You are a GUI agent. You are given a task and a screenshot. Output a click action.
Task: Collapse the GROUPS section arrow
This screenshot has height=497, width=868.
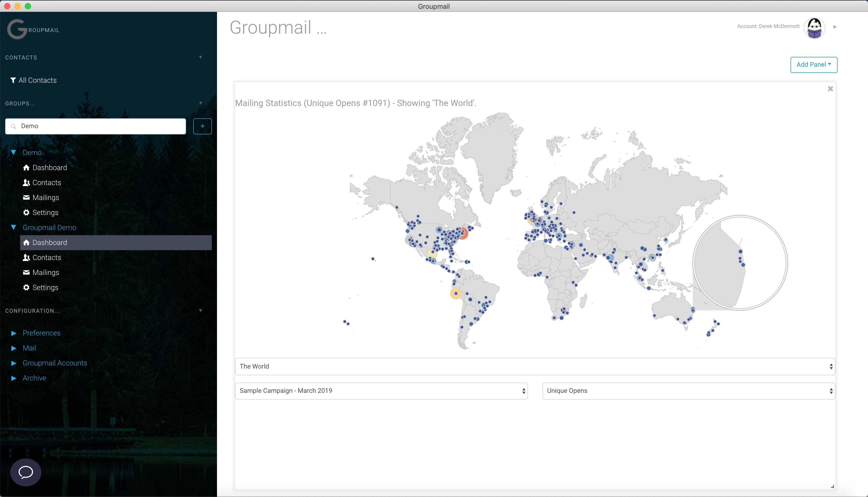[x=201, y=103]
